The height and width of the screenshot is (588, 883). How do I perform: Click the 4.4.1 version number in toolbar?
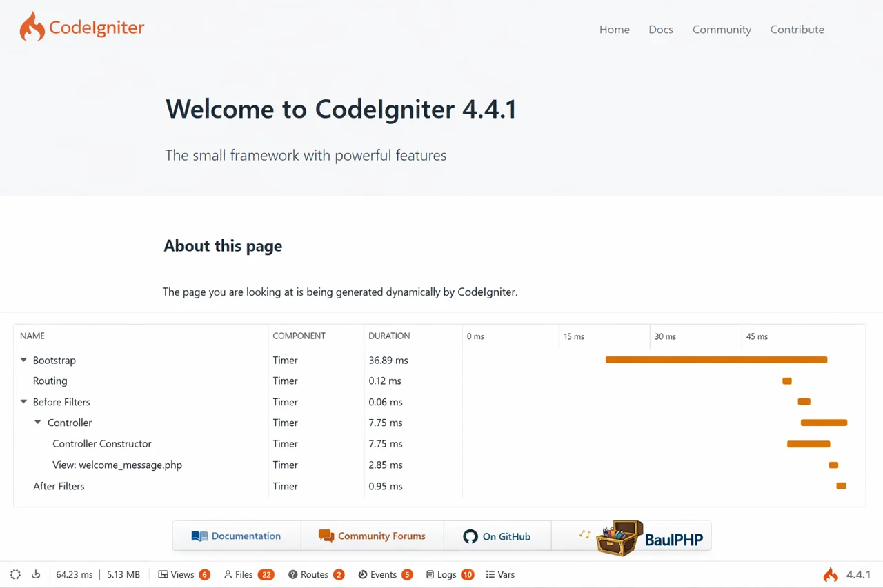click(x=858, y=574)
